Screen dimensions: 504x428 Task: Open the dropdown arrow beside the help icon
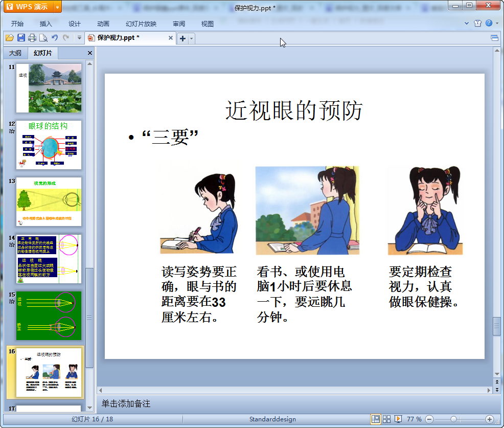coord(497,23)
